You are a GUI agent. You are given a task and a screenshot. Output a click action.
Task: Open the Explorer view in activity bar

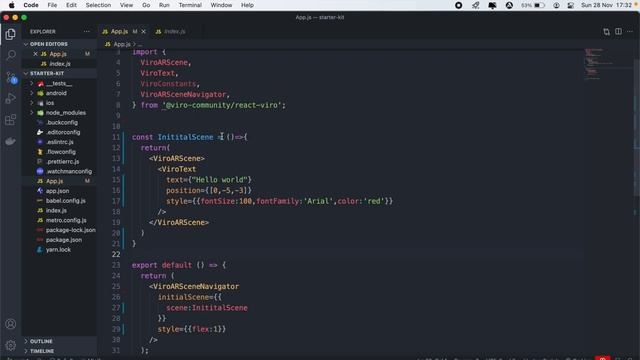pyautogui.click(x=11, y=34)
